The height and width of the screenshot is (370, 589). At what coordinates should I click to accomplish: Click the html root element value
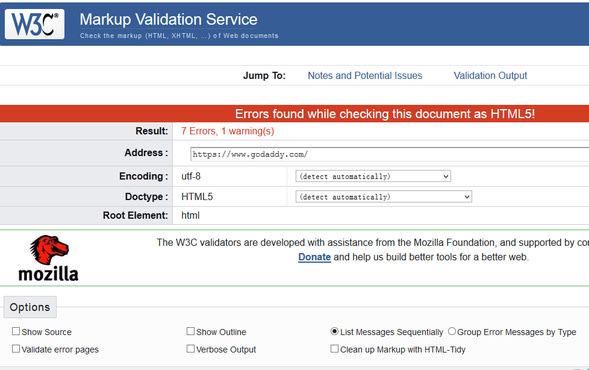[x=190, y=216]
